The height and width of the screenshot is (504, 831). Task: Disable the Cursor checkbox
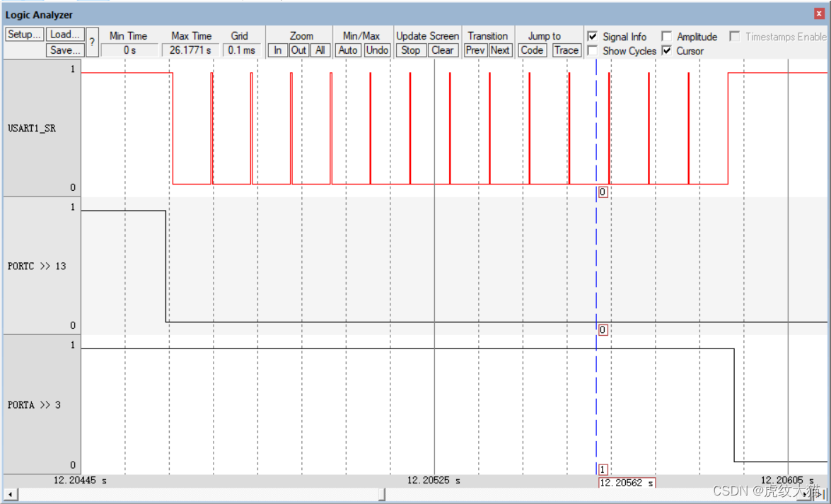point(667,51)
